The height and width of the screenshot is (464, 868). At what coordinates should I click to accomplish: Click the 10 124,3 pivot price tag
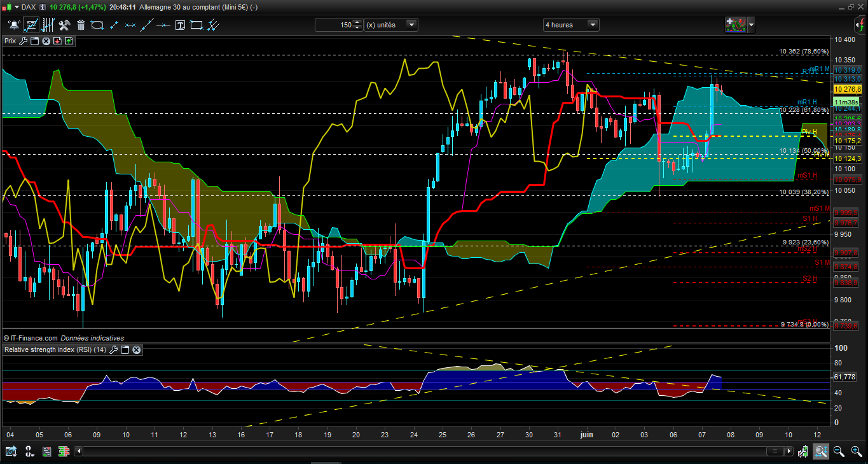pos(847,158)
